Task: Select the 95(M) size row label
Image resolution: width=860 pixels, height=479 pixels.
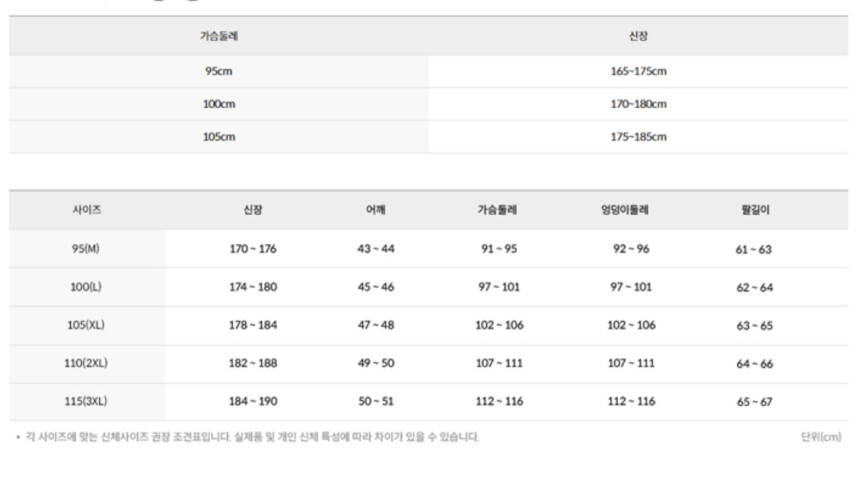Action: 86,249
